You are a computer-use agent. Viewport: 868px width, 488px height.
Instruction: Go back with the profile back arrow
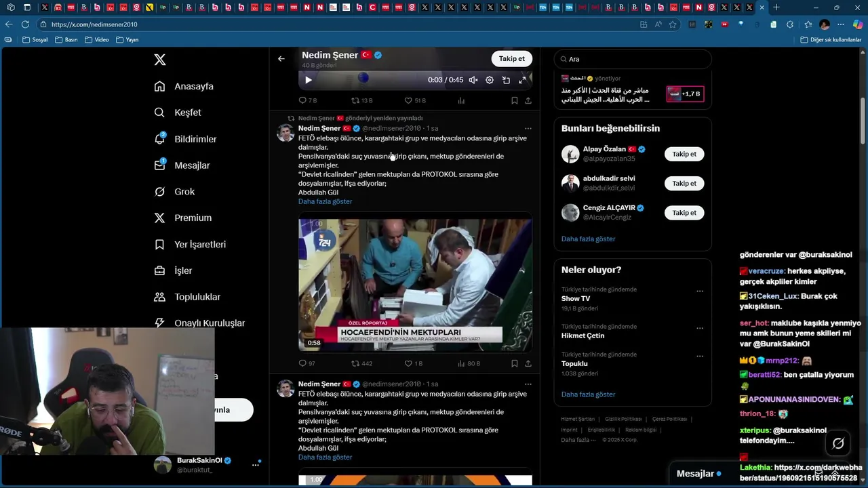point(281,59)
